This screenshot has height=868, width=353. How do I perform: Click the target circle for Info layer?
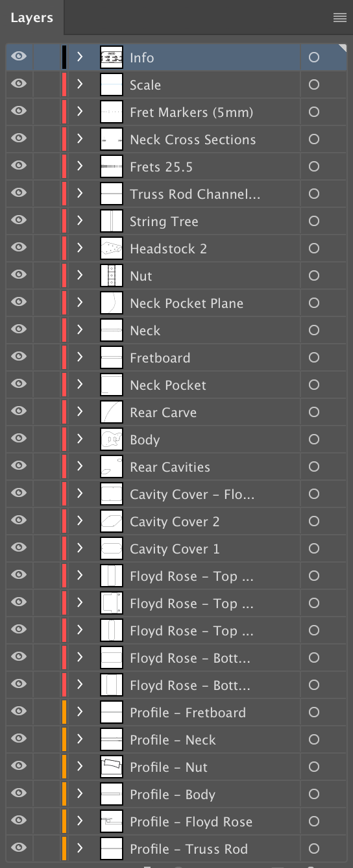click(x=314, y=58)
